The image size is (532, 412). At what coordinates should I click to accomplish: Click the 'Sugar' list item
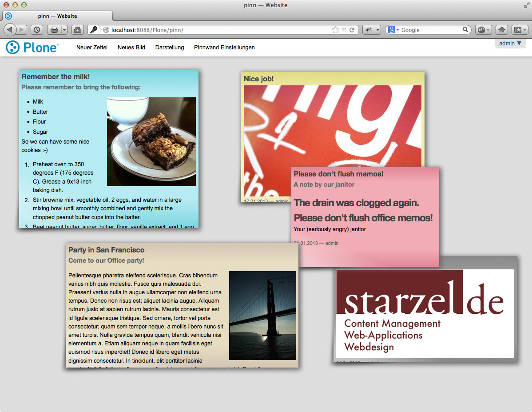[40, 132]
